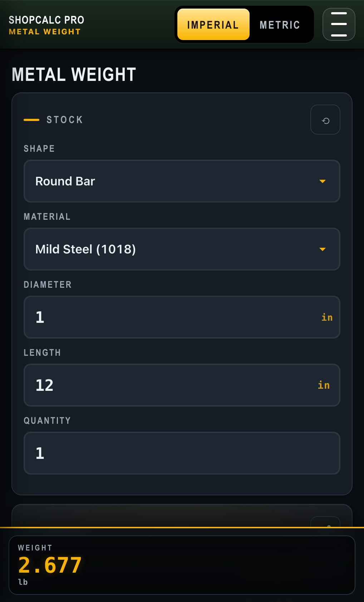Select the STOCK section label
364x602 pixels.
click(x=65, y=120)
